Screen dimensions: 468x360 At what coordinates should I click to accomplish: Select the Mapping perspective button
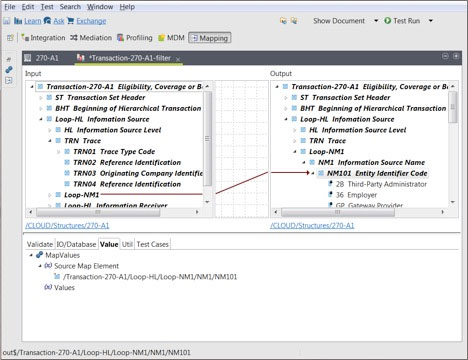(x=210, y=38)
